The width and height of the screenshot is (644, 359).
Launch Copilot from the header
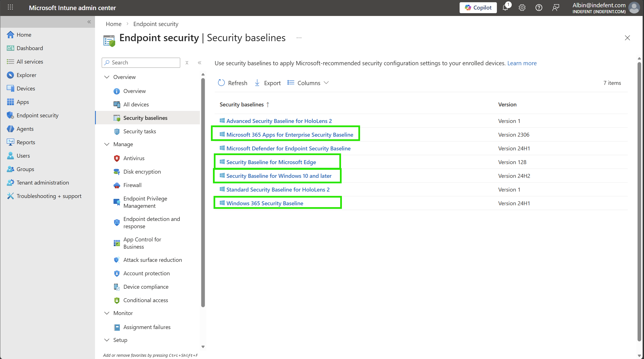478,8
